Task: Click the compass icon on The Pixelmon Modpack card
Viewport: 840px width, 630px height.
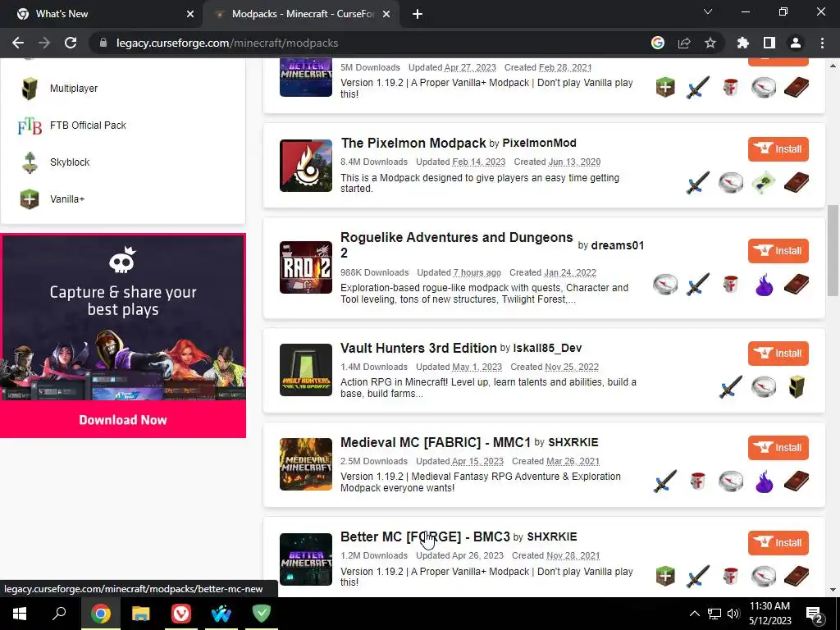Action: 731,183
